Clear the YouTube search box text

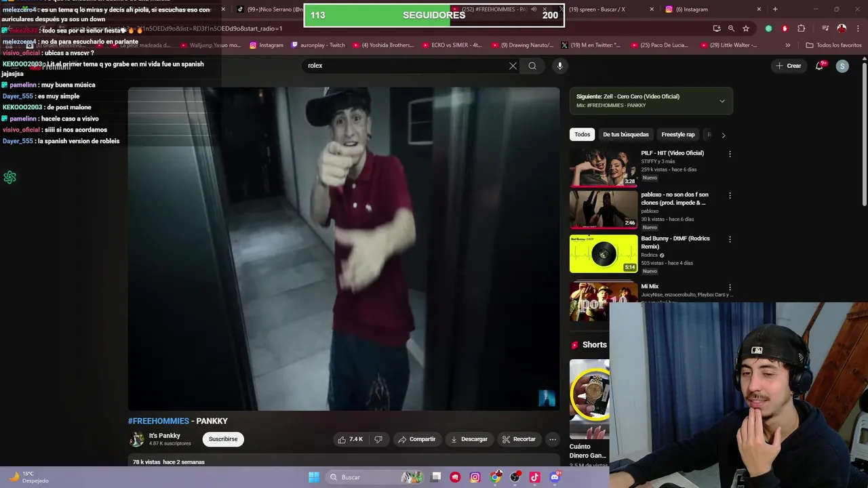(513, 66)
